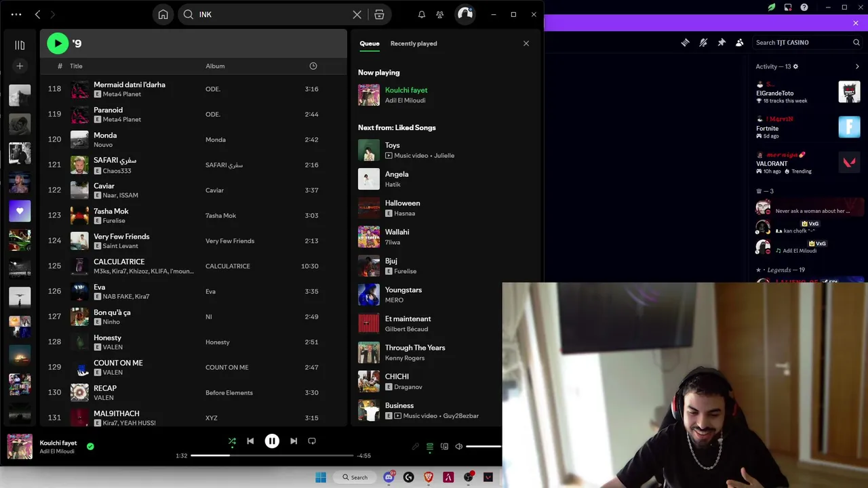This screenshot has width=868, height=488.
Task: Switch to Recently played tab
Action: point(414,43)
